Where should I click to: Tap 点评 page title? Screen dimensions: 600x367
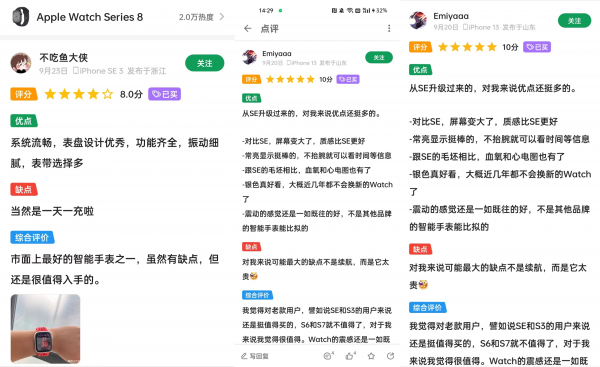coord(269,29)
